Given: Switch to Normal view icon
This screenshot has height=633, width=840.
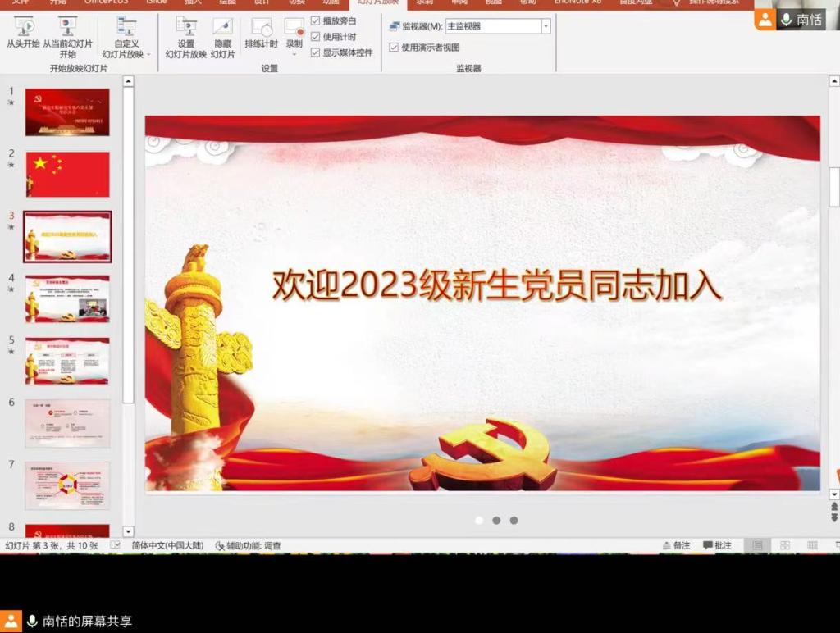Looking at the screenshot, I should (x=757, y=545).
